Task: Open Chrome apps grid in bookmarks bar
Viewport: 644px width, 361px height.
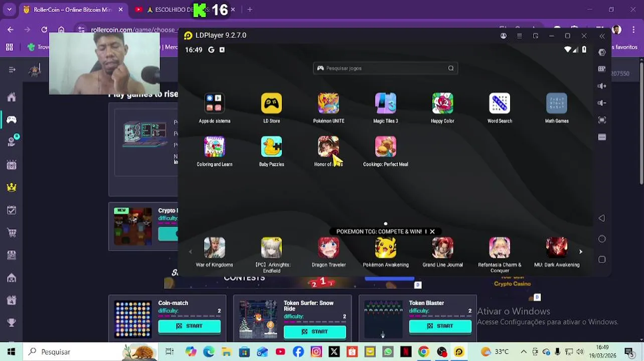Action: pos(10,47)
